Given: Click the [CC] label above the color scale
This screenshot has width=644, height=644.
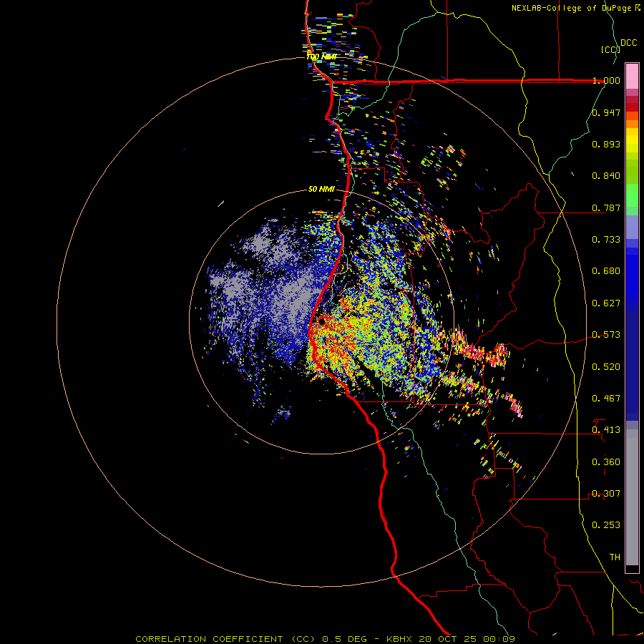Looking at the screenshot, I should click(x=610, y=49).
